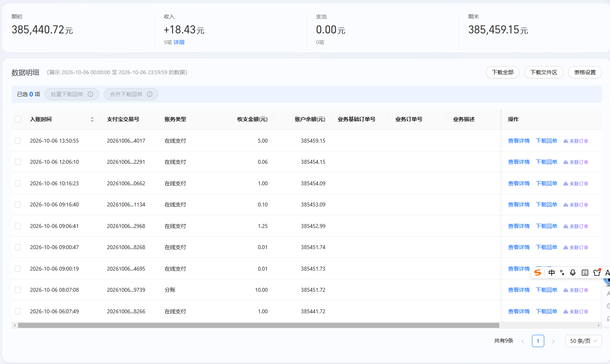Select the row dated 2026-10-06 09:16:40

18,204
